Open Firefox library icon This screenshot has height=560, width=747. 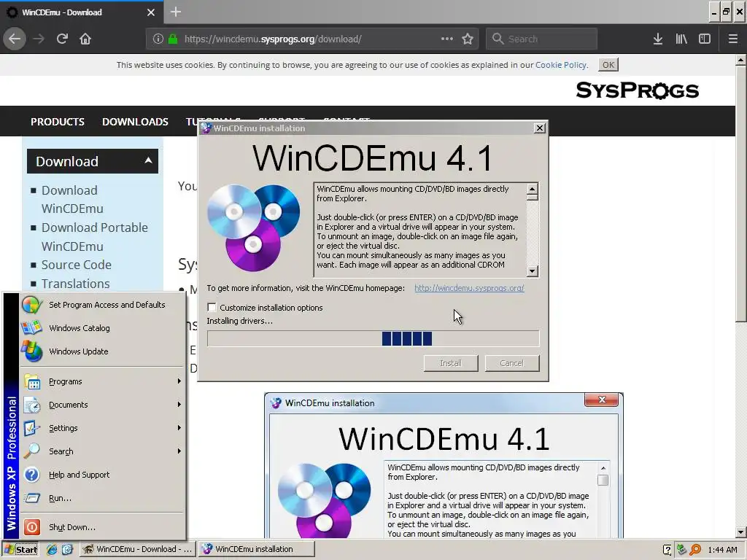681,39
